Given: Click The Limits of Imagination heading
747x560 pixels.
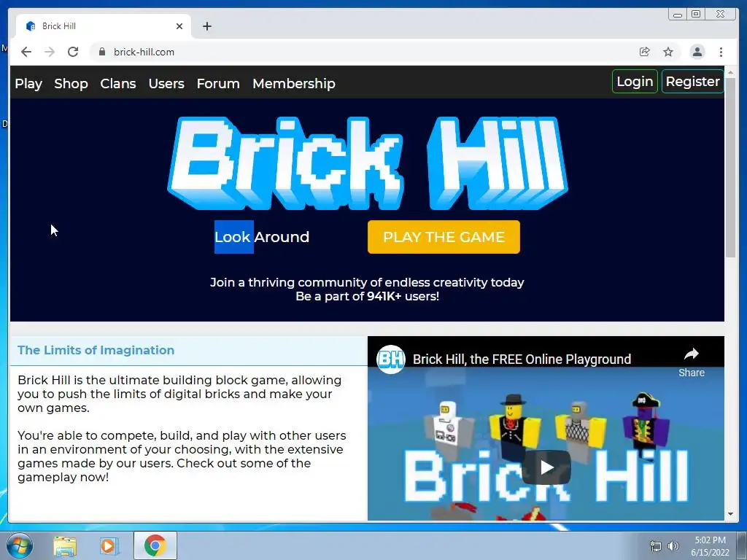Looking at the screenshot, I should (96, 350).
